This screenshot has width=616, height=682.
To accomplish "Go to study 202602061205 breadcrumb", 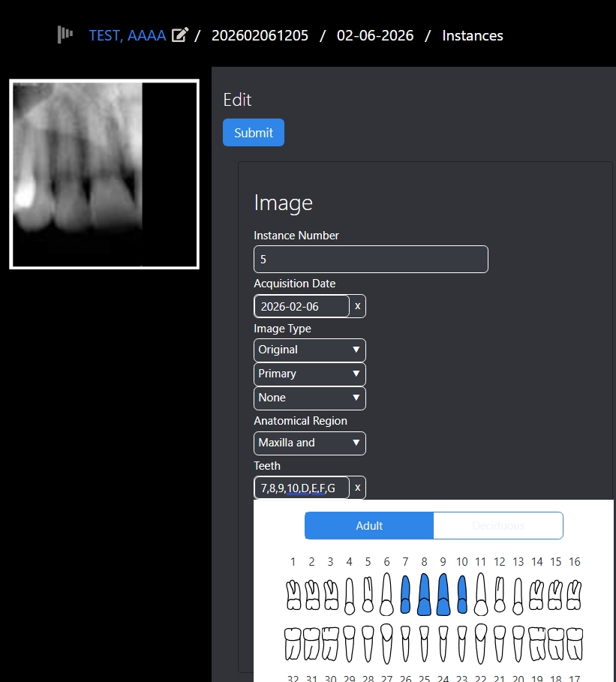I will tap(260, 35).
